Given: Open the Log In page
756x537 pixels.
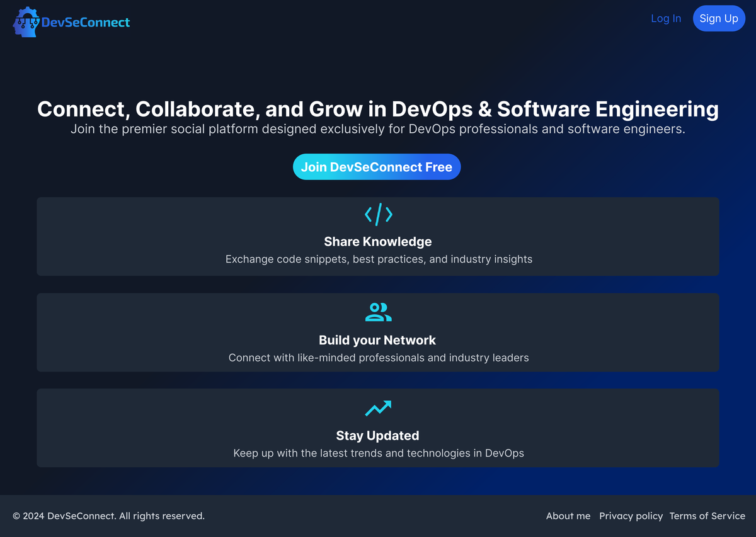Looking at the screenshot, I should pos(665,18).
